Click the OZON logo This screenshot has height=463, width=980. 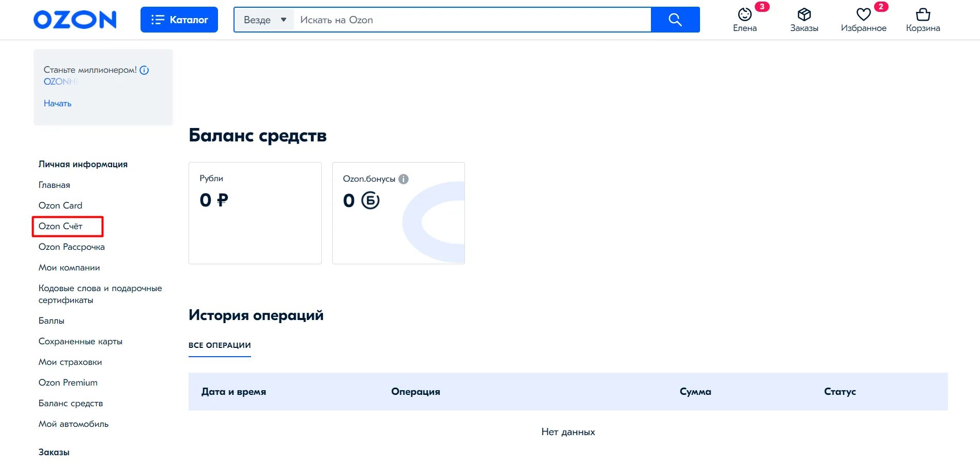(x=75, y=20)
